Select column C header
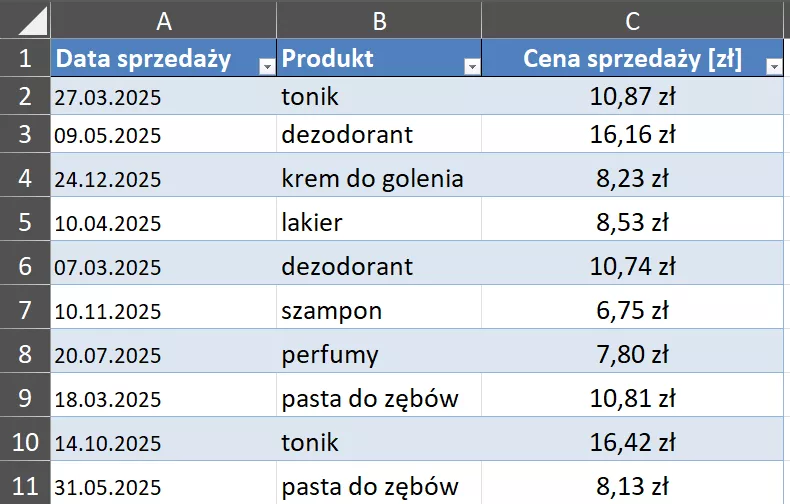 [632, 20]
